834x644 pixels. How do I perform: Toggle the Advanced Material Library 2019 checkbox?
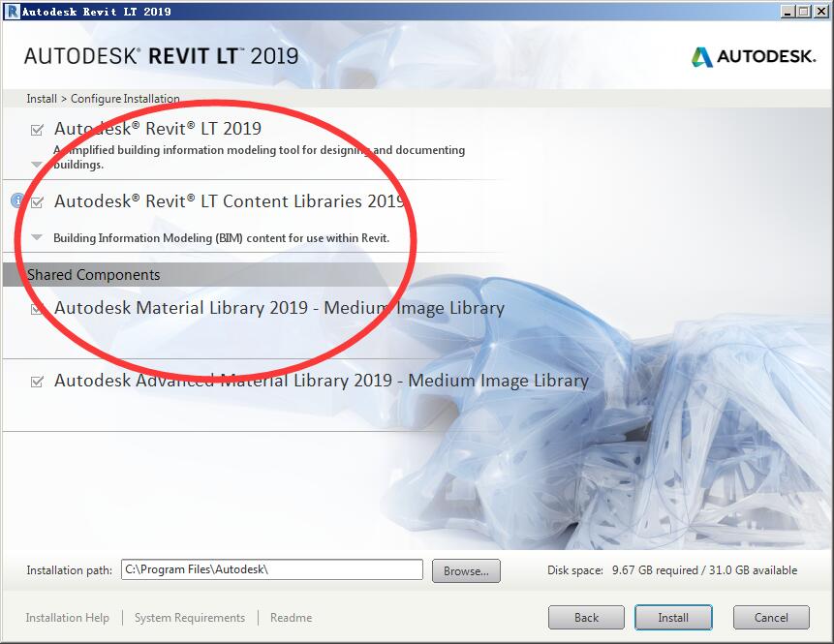click(37, 382)
